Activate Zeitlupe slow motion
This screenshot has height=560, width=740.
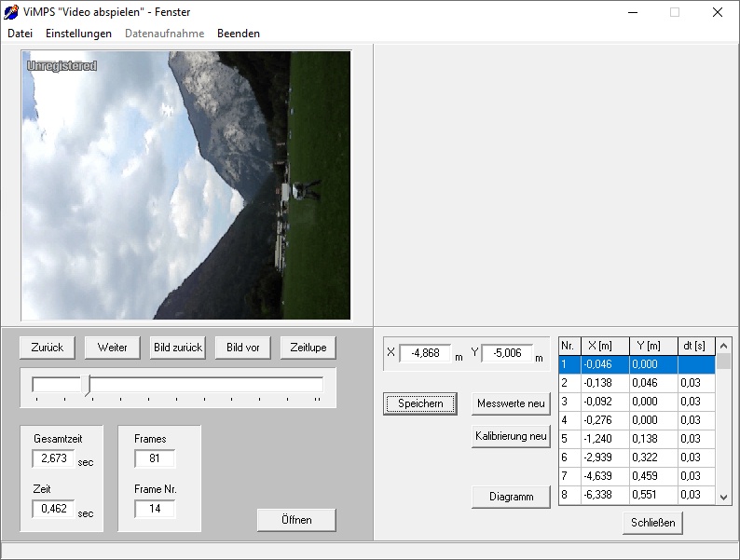pyautogui.click(x=308, y=348)
